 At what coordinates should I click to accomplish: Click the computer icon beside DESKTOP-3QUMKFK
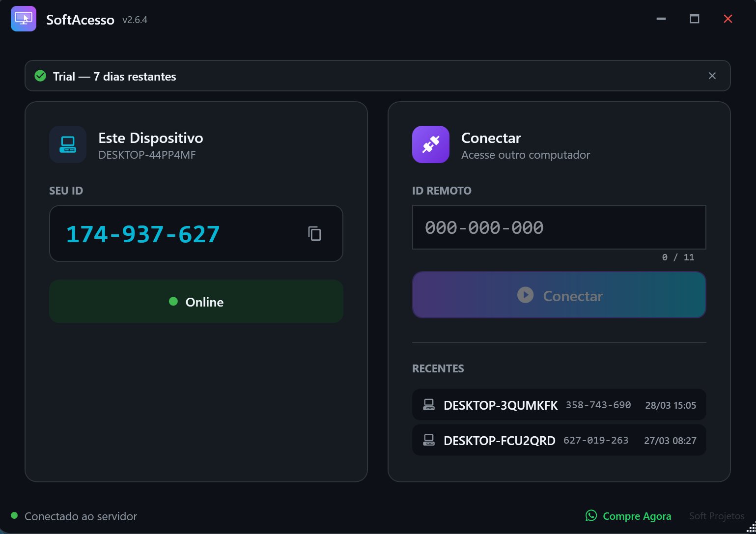coord(429,405)
